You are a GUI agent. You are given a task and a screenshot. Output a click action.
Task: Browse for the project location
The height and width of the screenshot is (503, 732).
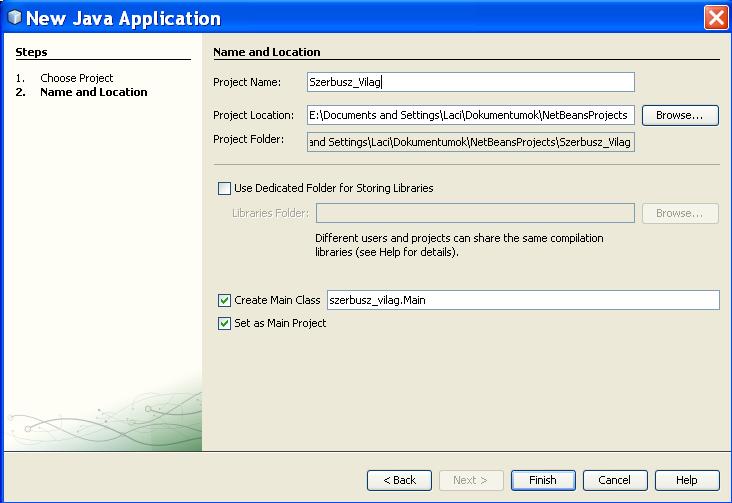click(679, 115)
